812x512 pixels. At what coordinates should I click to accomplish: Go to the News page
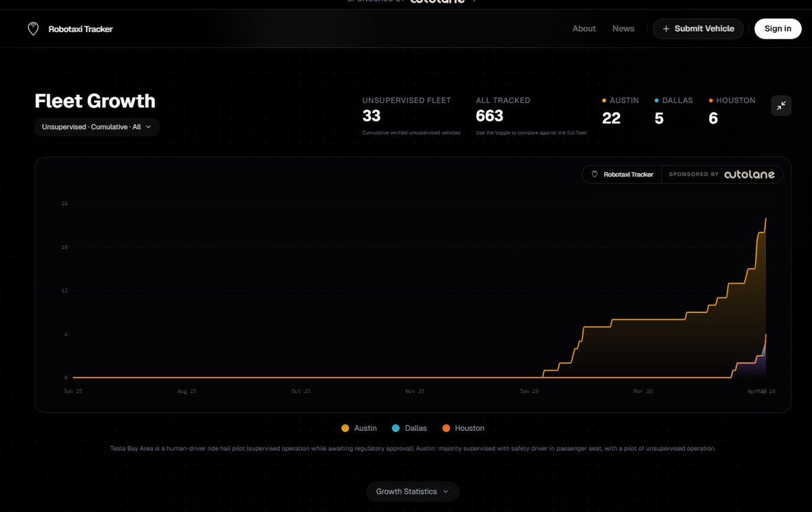(x=623, y=28)
